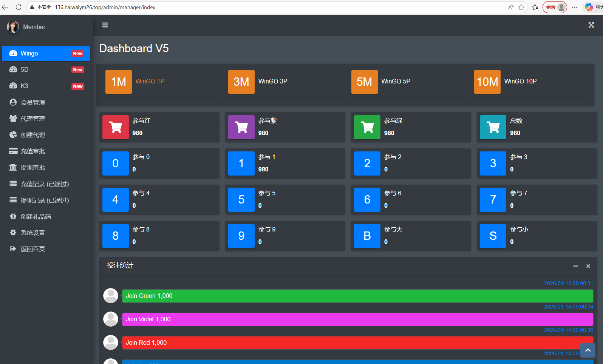603x364 pixels.
Task: Toggle the hamburger sidebar menu
Action: click(x=105, y=25)
